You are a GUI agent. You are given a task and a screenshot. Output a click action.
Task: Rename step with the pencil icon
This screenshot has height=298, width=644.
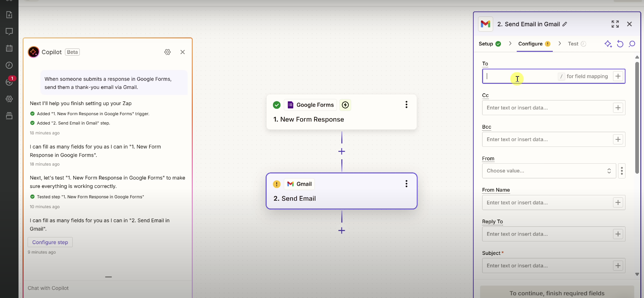pos(565,24)
